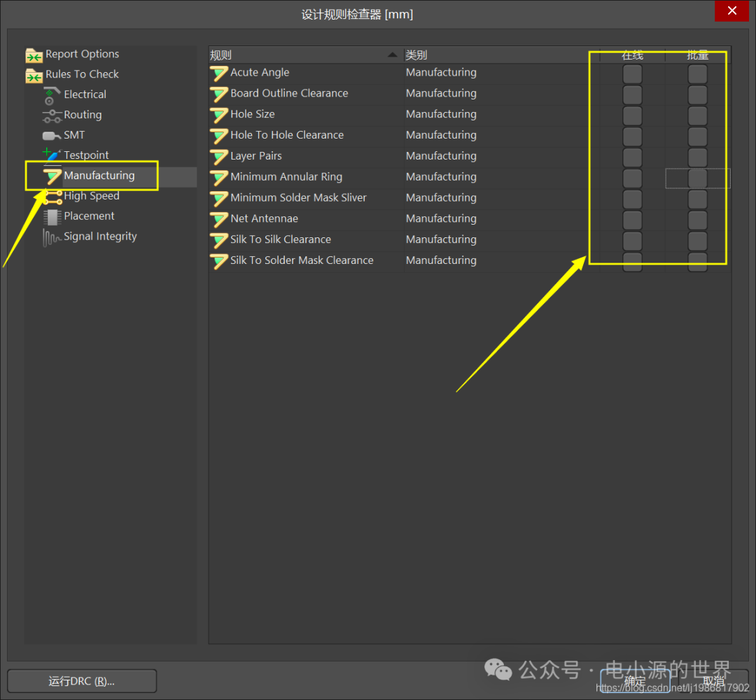
Task: Enable batch check for Acute Angle
Action: [x=697, y=74]
